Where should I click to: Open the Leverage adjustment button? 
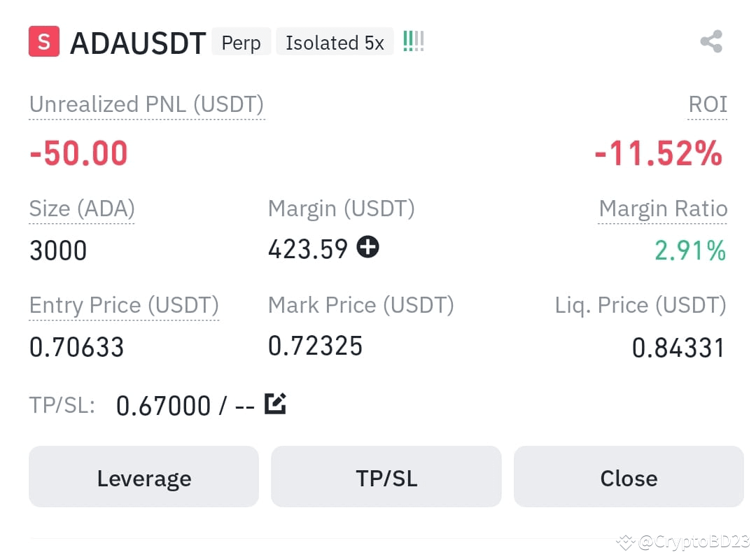[x=143, y=477]
